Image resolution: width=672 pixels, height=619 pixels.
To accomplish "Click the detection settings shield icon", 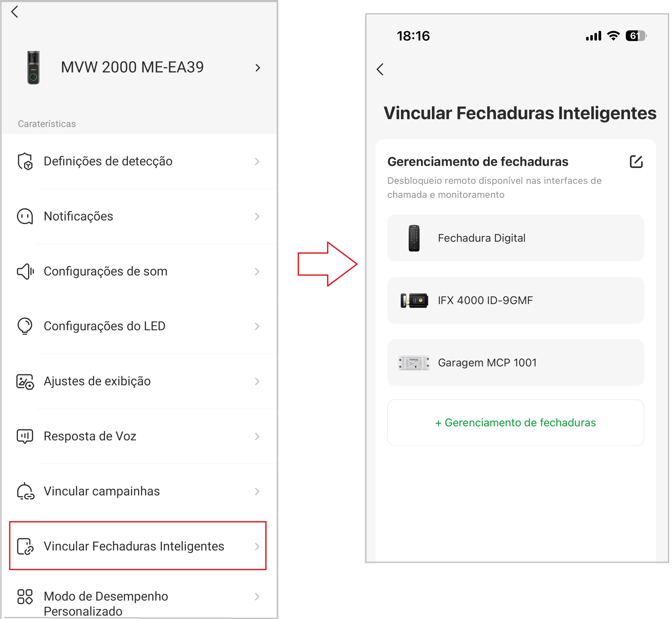I will (25, 162).
